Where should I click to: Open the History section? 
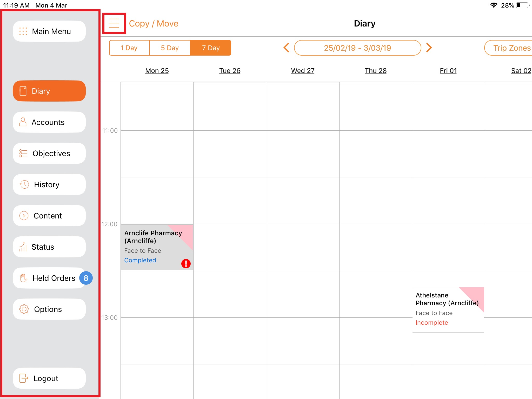(49, 185)
